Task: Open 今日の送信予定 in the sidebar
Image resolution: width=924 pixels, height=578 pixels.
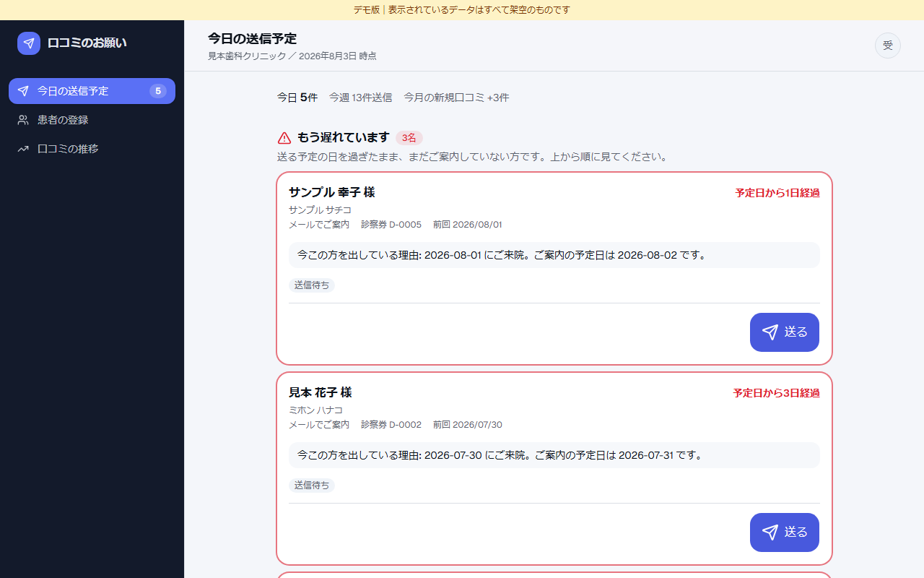Action: pos(92,91)
